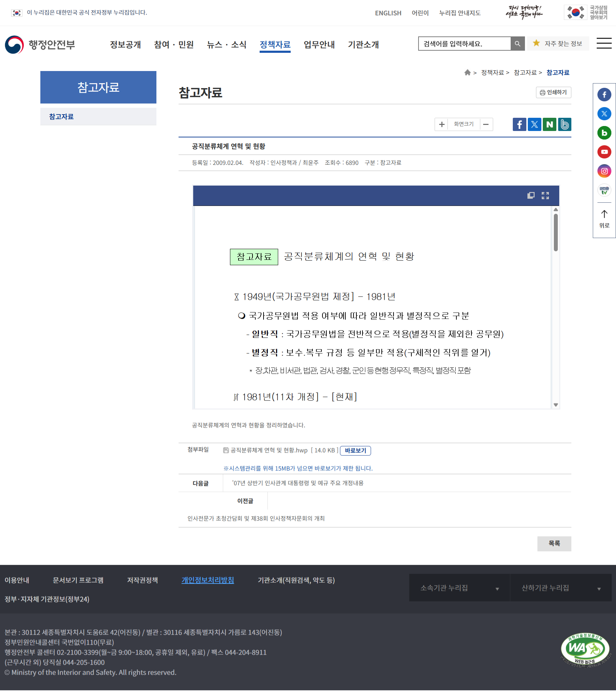The image size is (616, 691).
Task: Open the hamburger full menu
Action: (x=604, y=44)
